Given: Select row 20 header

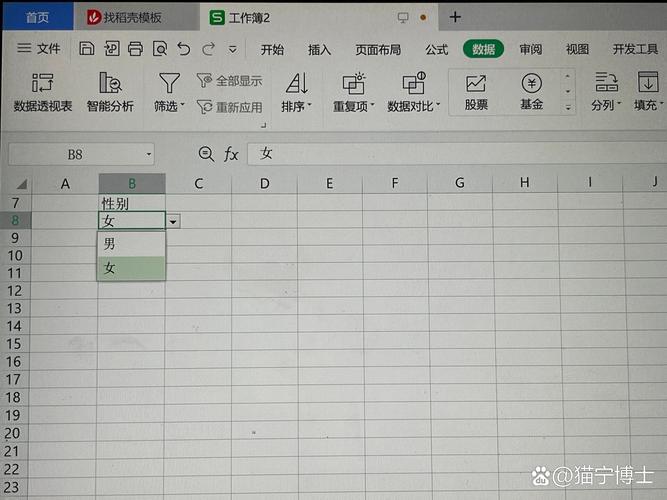Looking at the screenshot, I should click(x=13, y=433).
